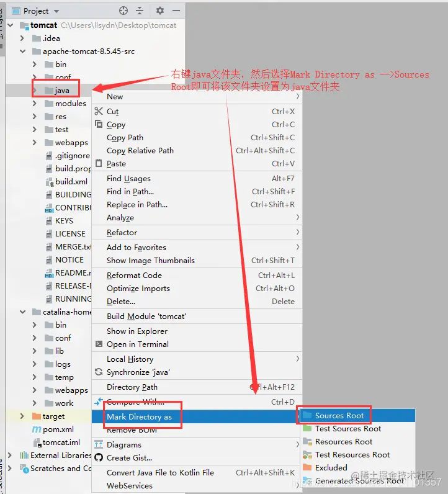
Task: Hide the Project panel with minus icon
Action: (x=176, y=11)
